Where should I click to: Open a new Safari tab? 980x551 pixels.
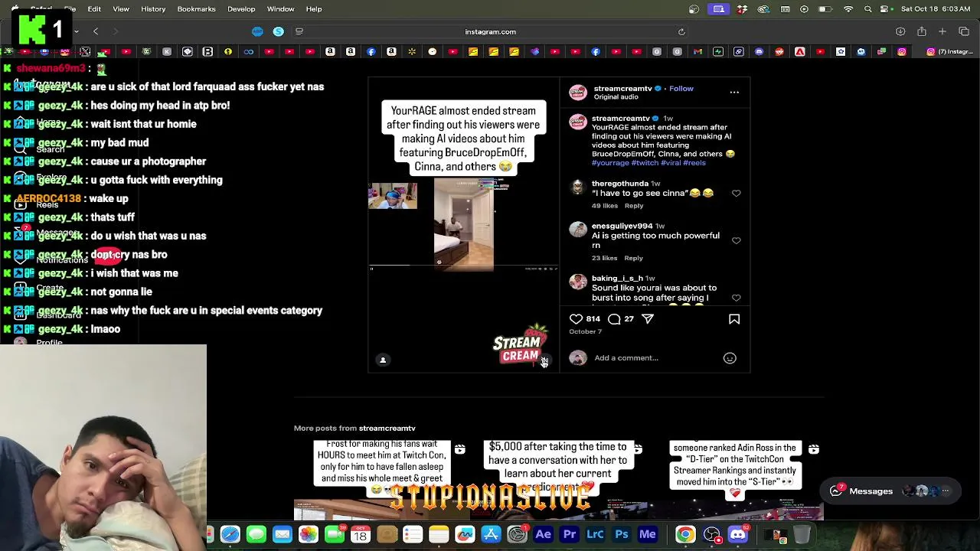pyautogui.click(x=942, y=32)
